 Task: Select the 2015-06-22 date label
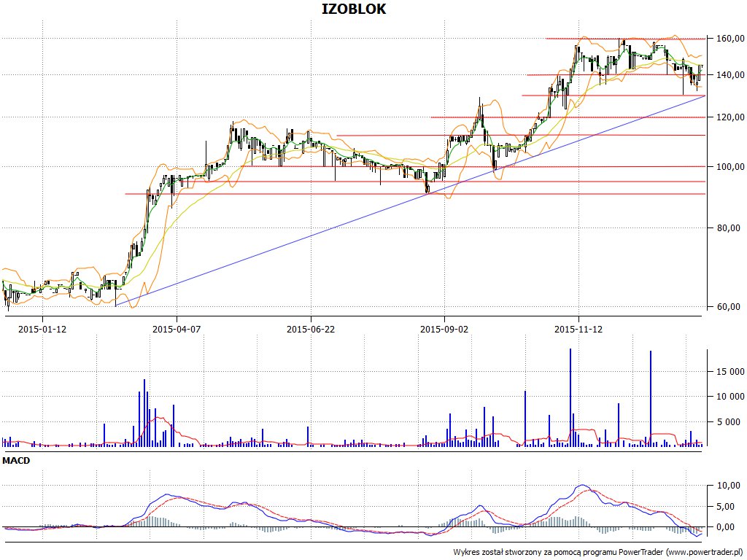(311, 329)
